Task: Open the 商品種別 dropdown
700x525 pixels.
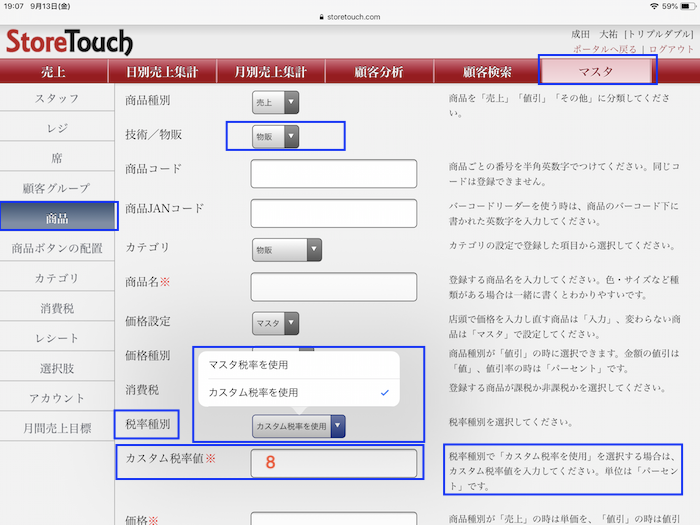Action: pos(275,101)
